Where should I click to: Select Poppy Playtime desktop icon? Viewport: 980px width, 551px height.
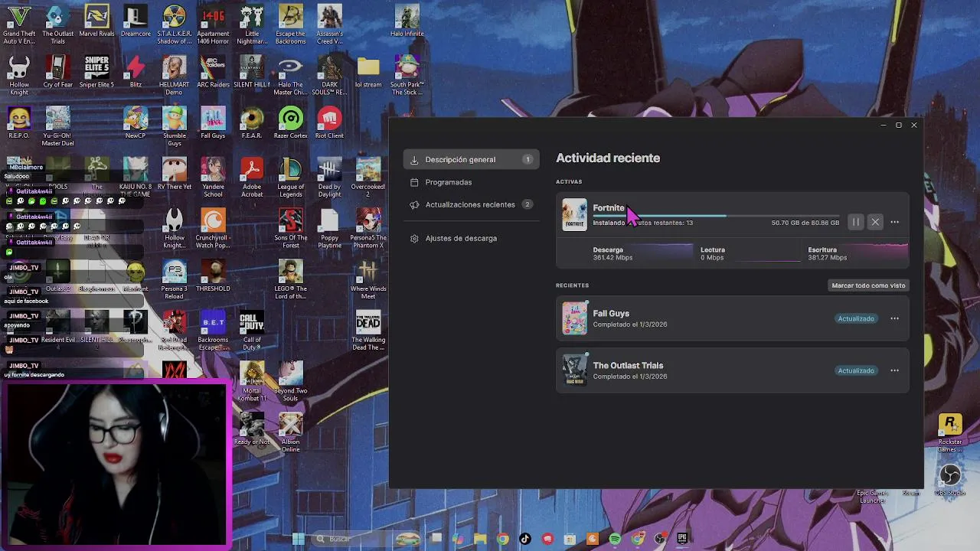click(x=329, y=229)
